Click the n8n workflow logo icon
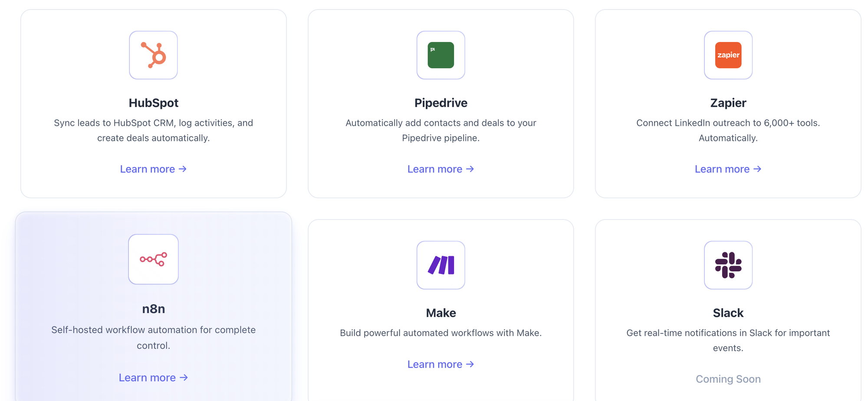Image resolution: width=868 pixels, height=401 pixels. tap(153, 259)
